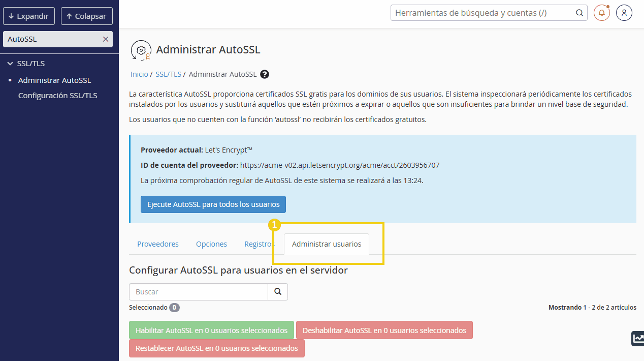644x361 pixels.
Task: Open Configuración SSL/TLS in the sidebar
Action: pyautogui.click(x=57, y=96)
